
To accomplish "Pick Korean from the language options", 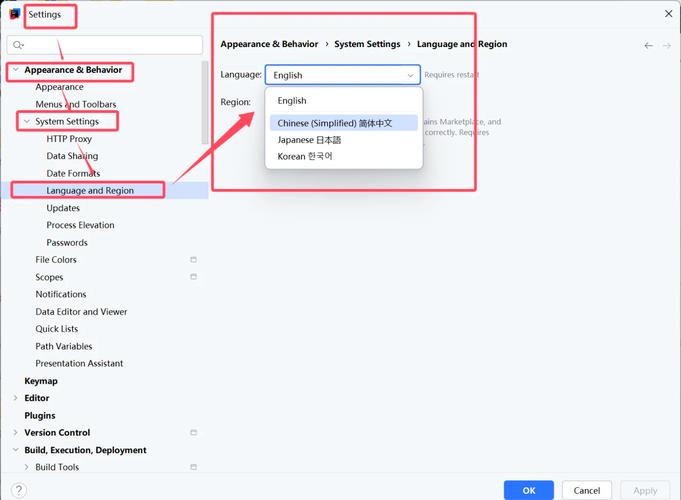I will pos(305,156).
